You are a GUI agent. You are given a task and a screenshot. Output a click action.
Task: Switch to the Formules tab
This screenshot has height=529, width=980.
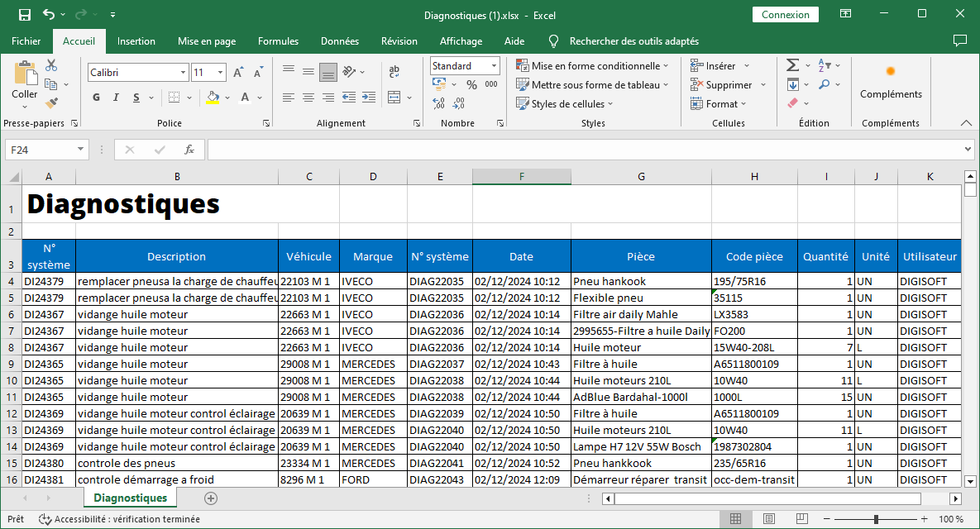tap(278, 41)
